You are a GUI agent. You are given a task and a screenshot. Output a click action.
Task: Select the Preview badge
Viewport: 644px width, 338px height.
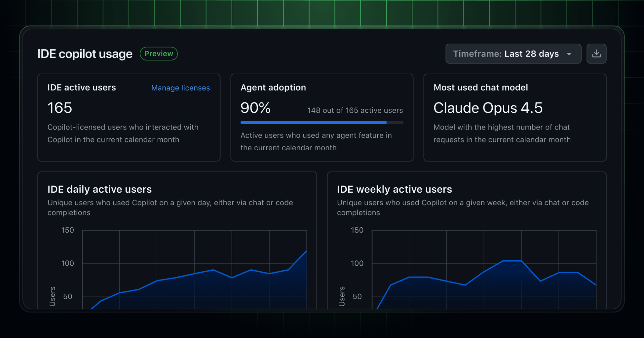(159, 53)
